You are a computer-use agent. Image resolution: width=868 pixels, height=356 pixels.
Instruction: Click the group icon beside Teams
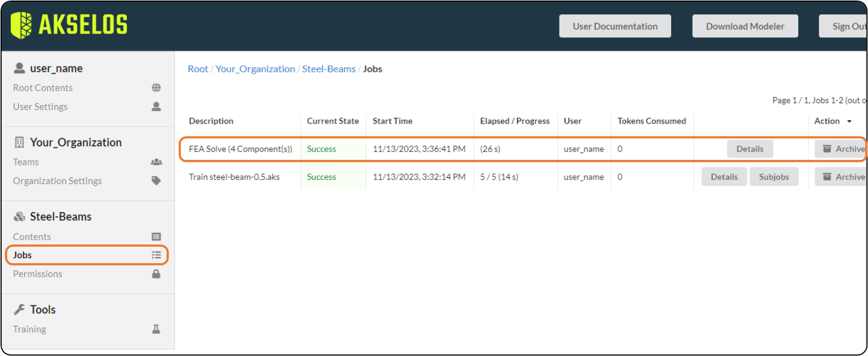point(156,162)
